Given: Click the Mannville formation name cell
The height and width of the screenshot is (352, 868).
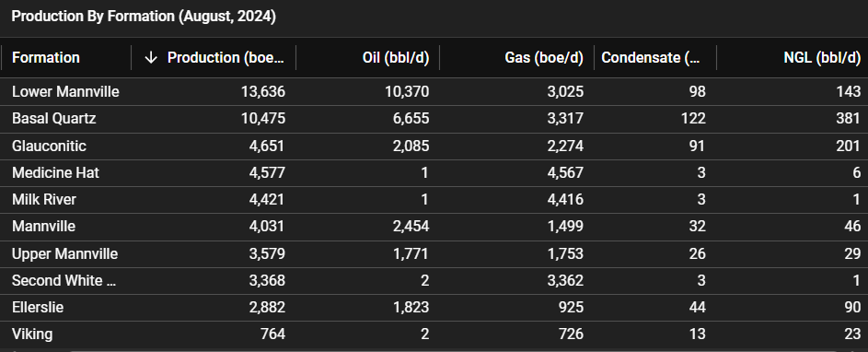Looking at the screenshot, I should click(44, 226).
